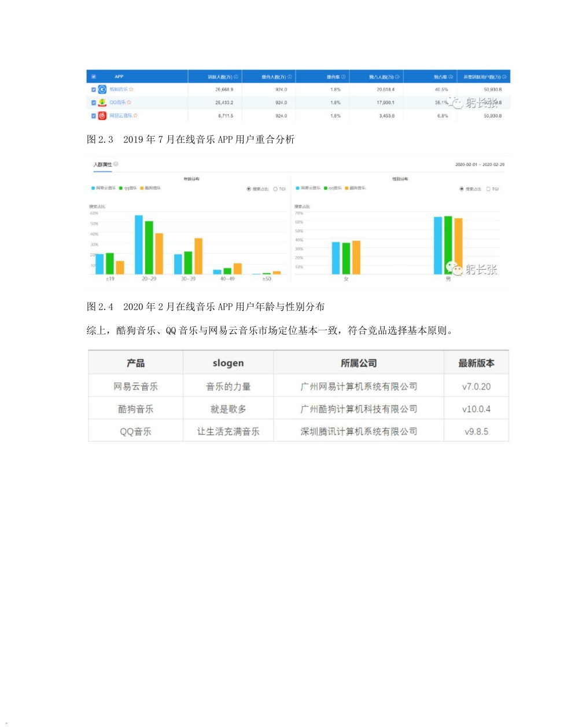Click the orange 20–29 age bar
This screenshot has width=564, height=728.
pos(159,253)
